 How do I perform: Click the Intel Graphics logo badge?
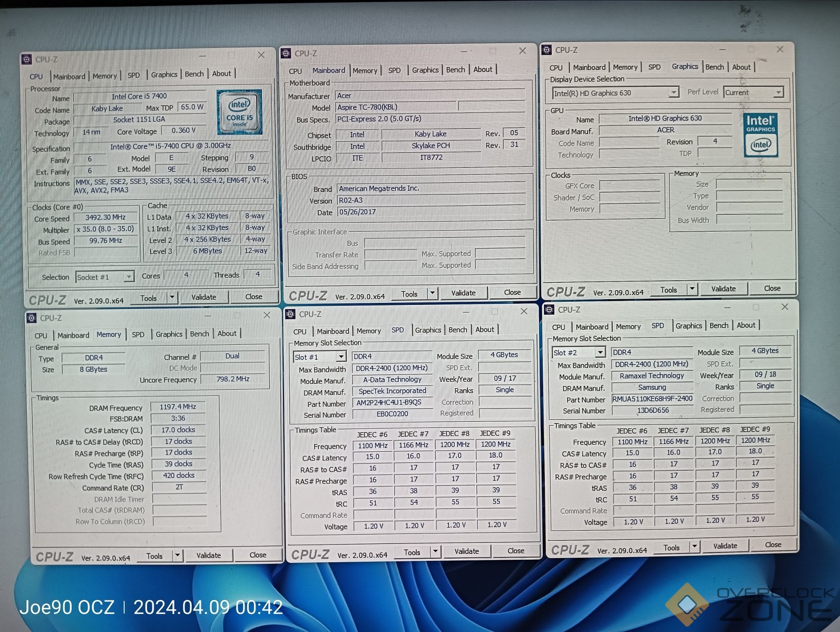pos(761,134)
